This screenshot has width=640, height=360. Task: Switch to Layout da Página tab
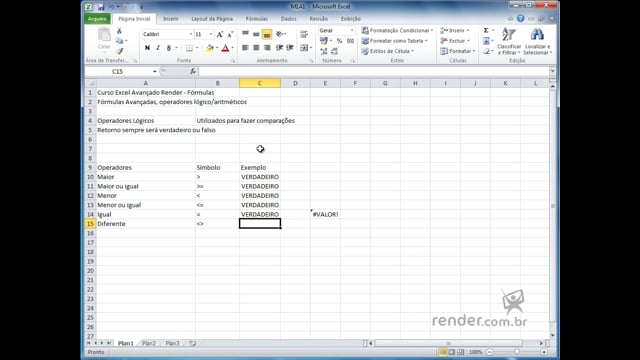pos(212,19)
